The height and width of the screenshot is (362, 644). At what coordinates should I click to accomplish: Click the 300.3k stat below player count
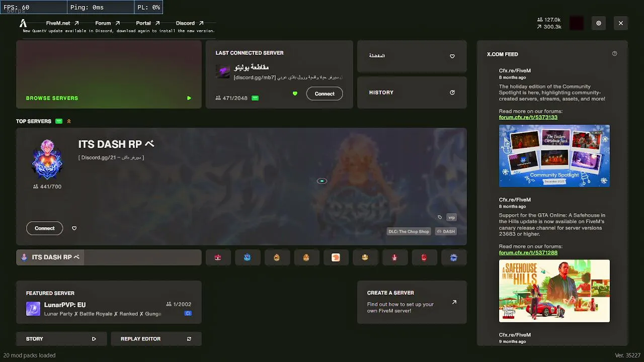[549, 27]
